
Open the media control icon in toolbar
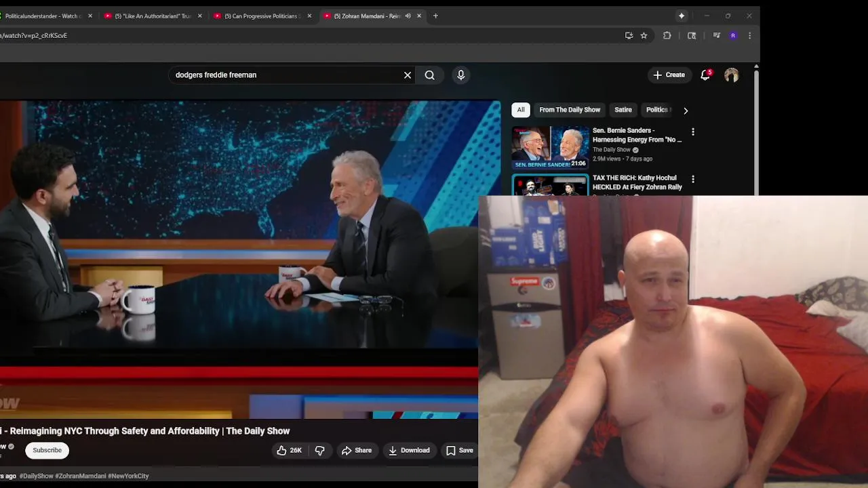coord(717,36)
